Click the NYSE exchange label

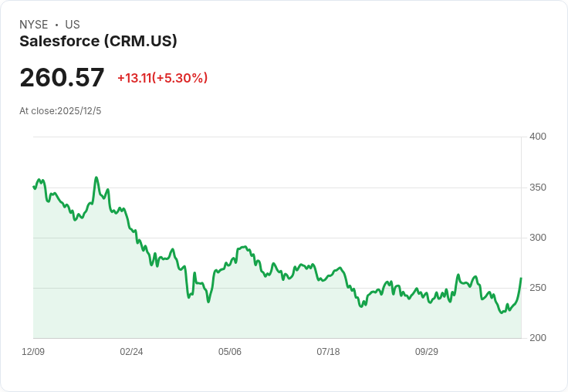[34, 25]
